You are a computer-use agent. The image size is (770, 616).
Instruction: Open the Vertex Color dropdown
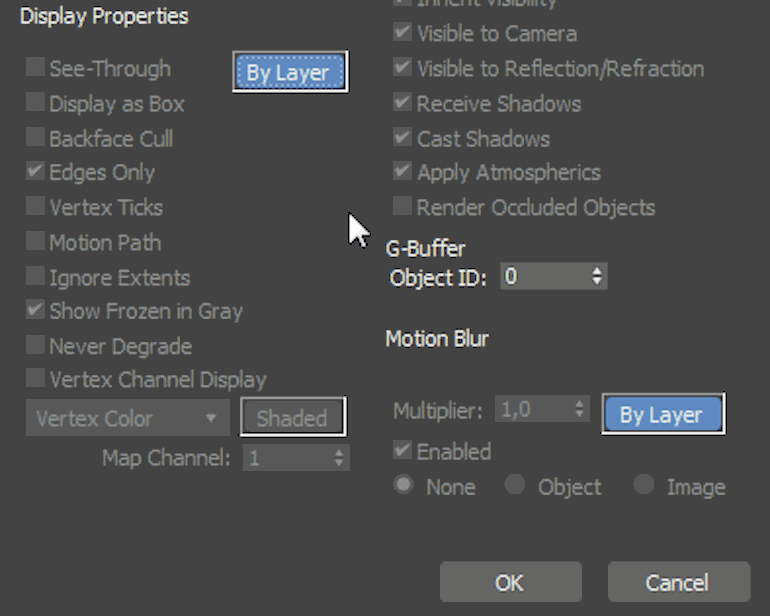tap(127, 418)
